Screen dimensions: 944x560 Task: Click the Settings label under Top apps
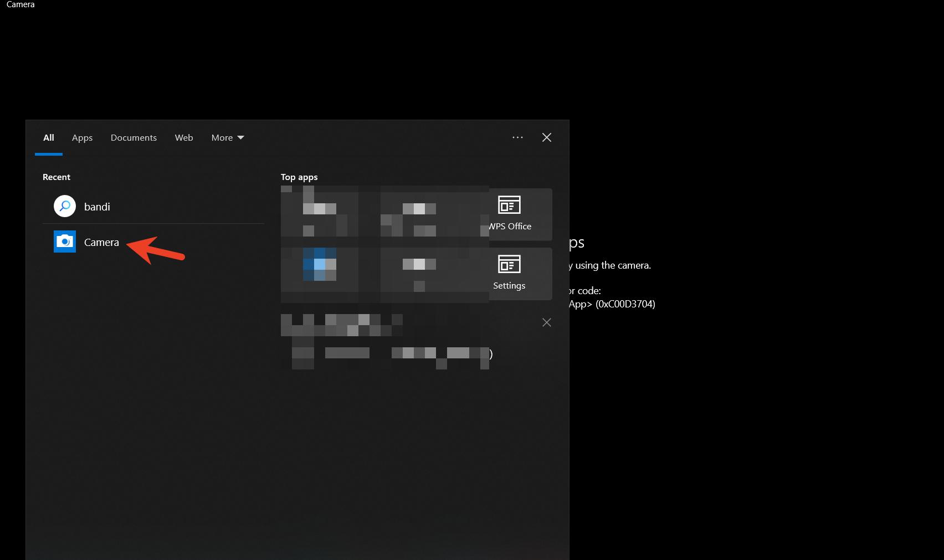509,285
